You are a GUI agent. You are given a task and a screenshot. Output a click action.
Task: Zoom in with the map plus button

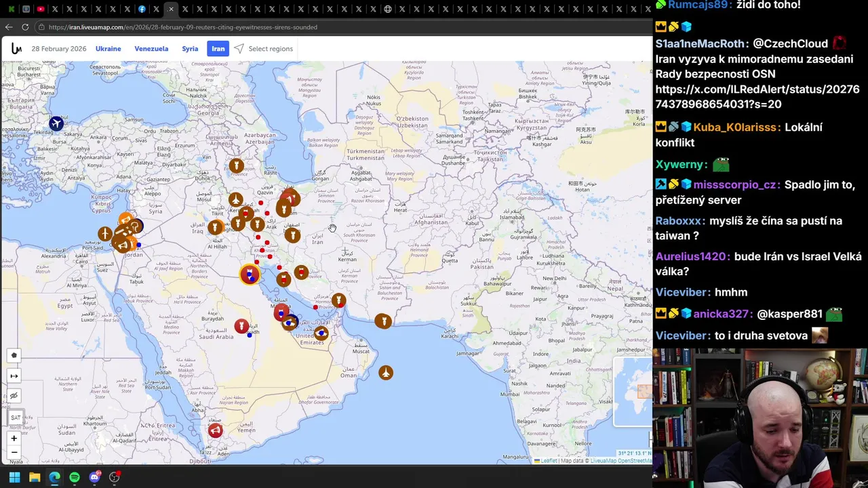(x=14, y=439)
